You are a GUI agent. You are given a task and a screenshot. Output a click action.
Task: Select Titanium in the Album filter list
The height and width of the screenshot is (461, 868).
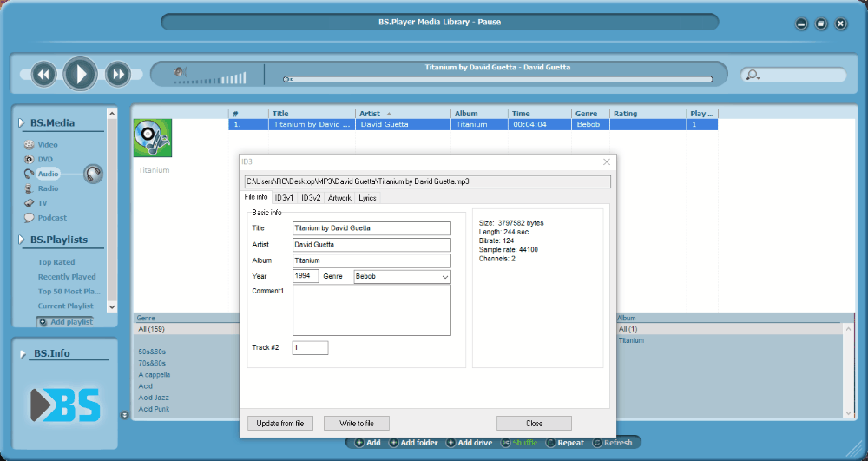pyautogui.click(x=631, y=340)
